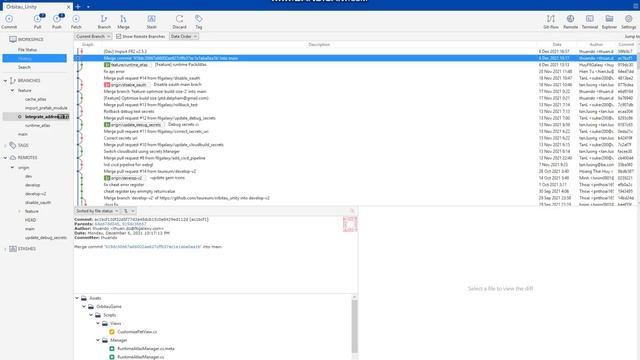Open the Date Order dropdown
Image resolution: width=640 pixels, height=360 pixels.
click(184, 36)
